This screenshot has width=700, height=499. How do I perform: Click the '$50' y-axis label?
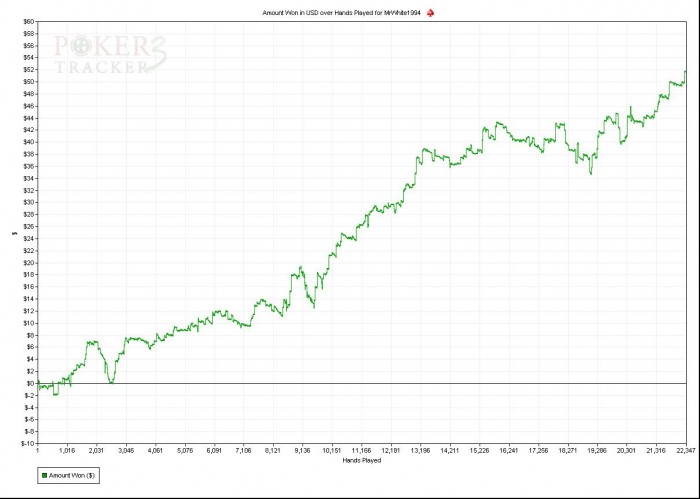[29, 82]
